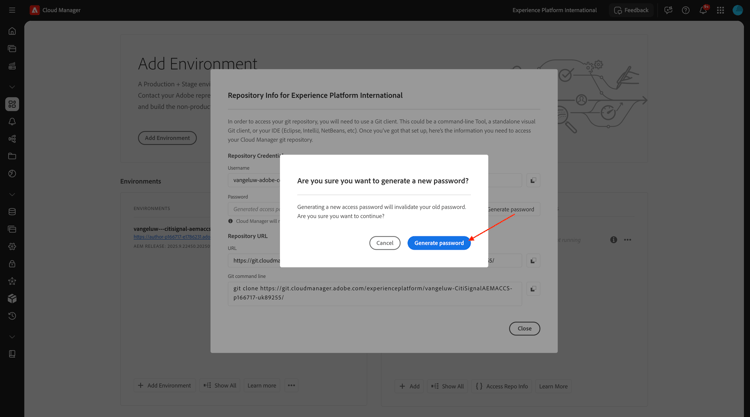Collapse the third sidebar section chevron

click(12, 337)
